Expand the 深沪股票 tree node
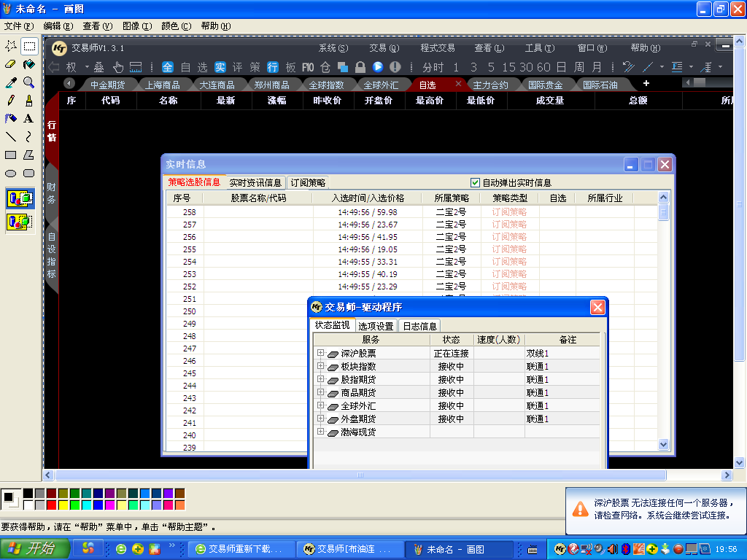The width and height of the screenshot is (747, 560). [320, 354]
